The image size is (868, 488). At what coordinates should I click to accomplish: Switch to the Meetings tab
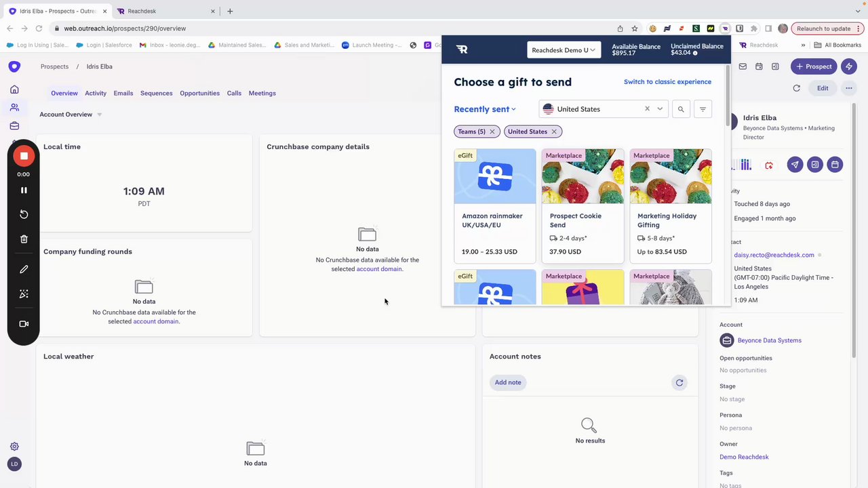pyautogui.click(x=262, y=94)
